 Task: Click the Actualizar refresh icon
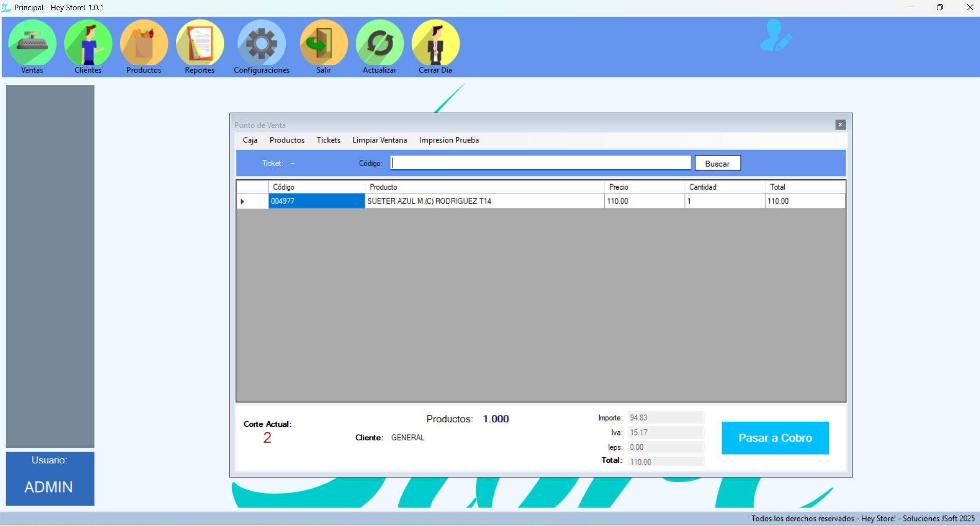[x=380, y=44]
